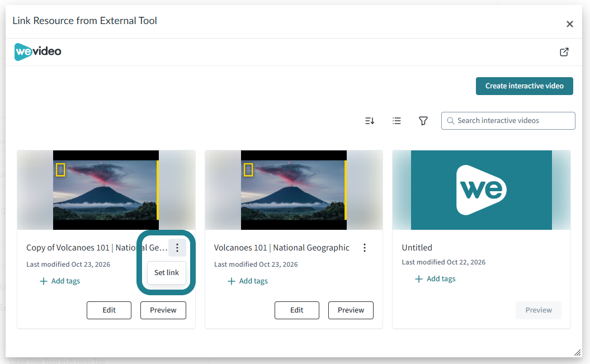Add tags to Copy of Volcanoes 101
Viewport: 590px width, 364px height.
(60, 281)
